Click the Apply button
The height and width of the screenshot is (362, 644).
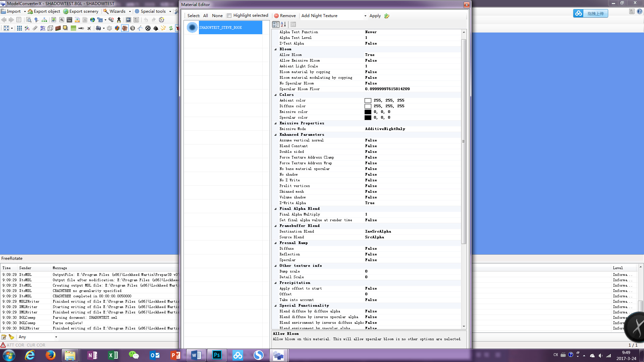coord(375,16)
